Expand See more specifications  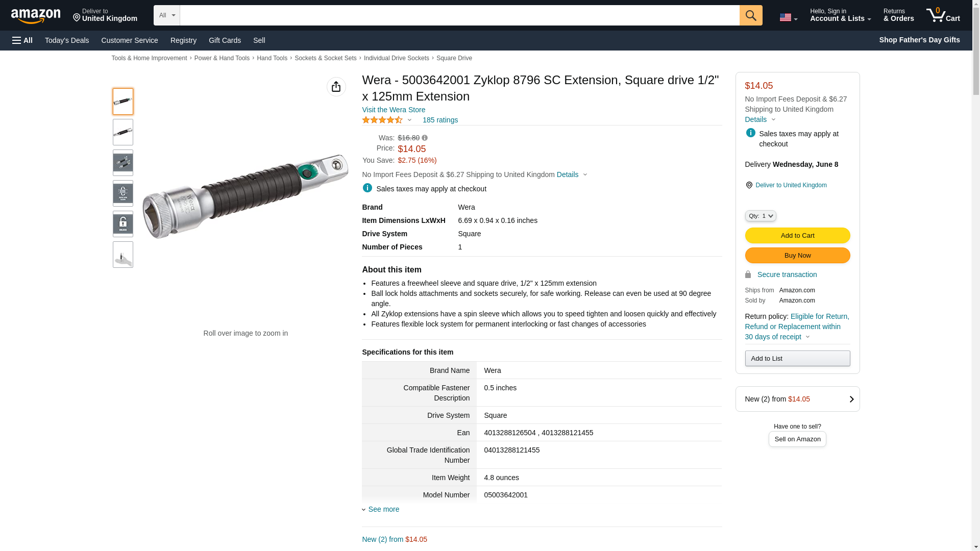point(383,509)
